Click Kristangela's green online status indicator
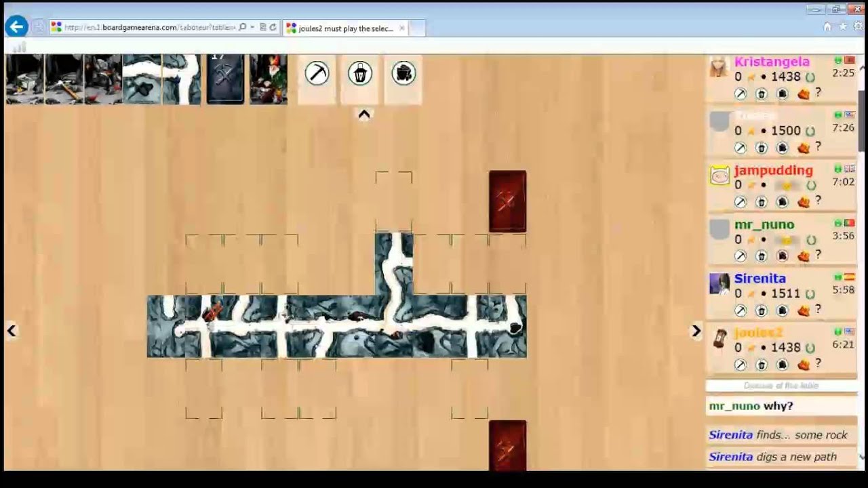 pyautogui.click(x=838, y=60)
